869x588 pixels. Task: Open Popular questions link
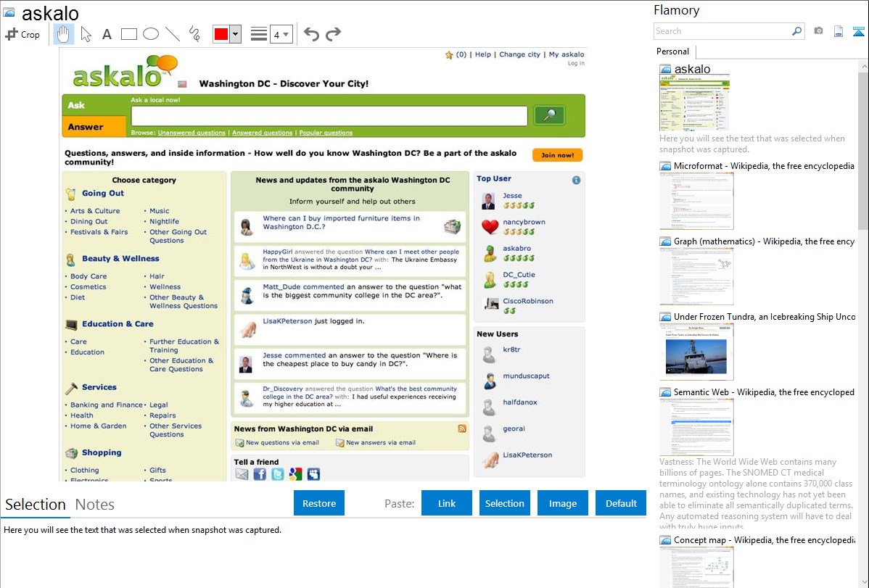coord(326,133)
